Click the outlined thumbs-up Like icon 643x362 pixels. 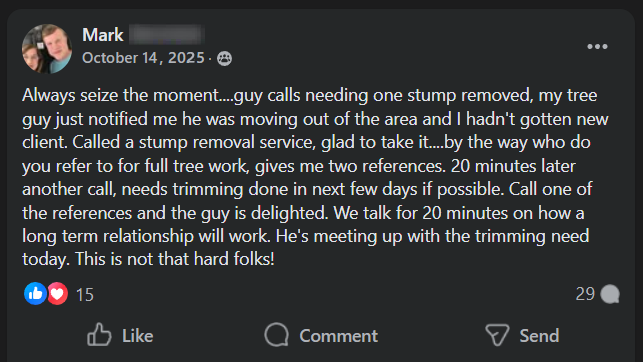pos(99,335)
